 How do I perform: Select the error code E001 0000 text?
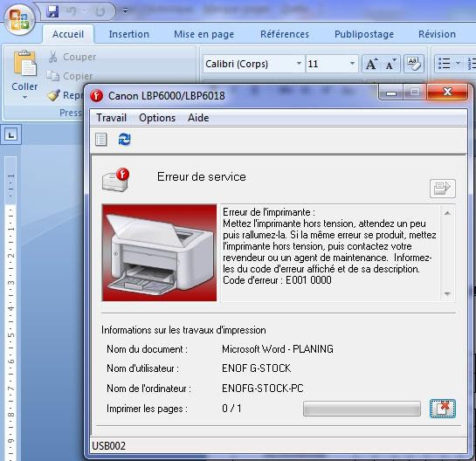308,280
